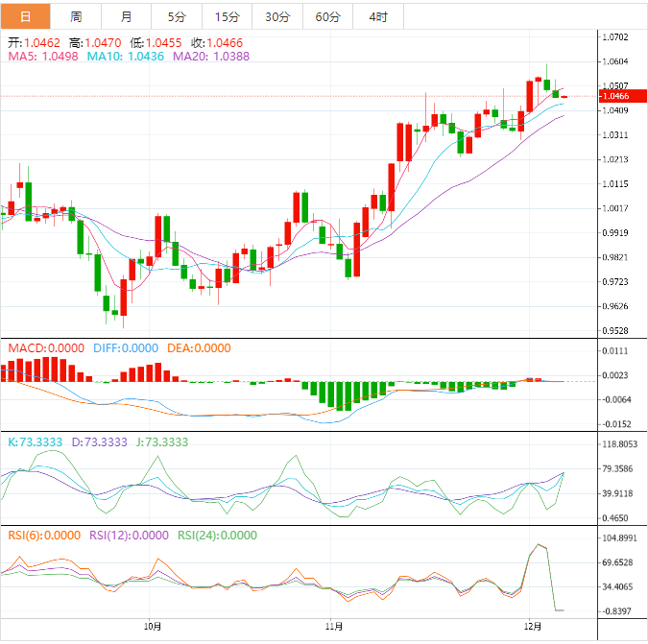
Task: Switch to the 周 weekly tab
Action: pyautogui.click(x=76, y=17)
